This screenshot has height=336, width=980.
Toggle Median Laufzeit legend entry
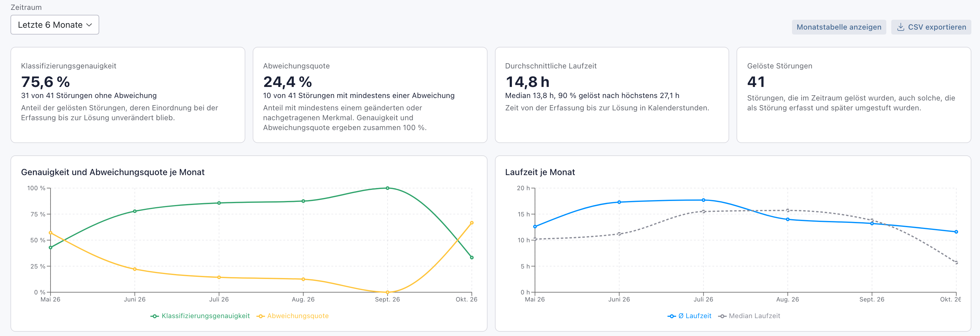tap(749, 316)
